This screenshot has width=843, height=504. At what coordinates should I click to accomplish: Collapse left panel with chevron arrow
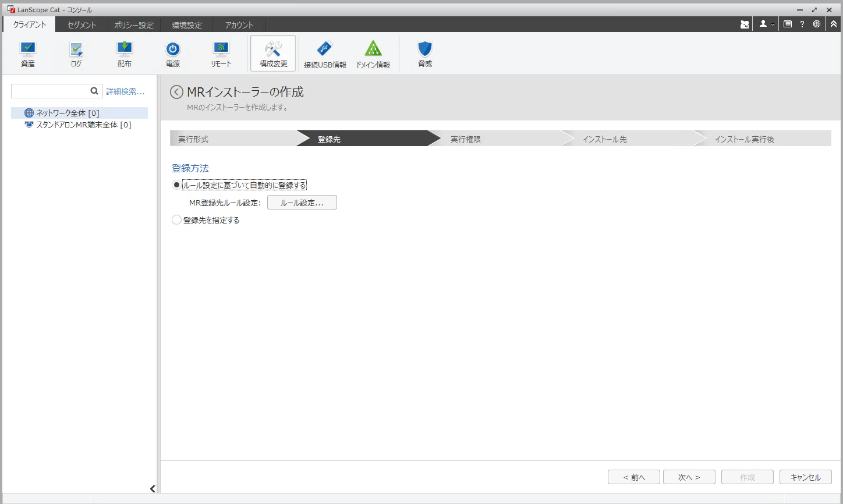pos(153,489)
